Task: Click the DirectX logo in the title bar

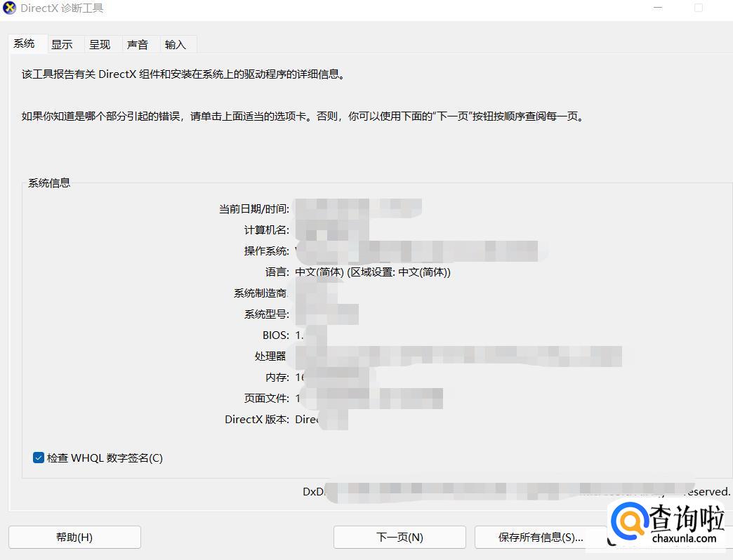Action: 9,8
